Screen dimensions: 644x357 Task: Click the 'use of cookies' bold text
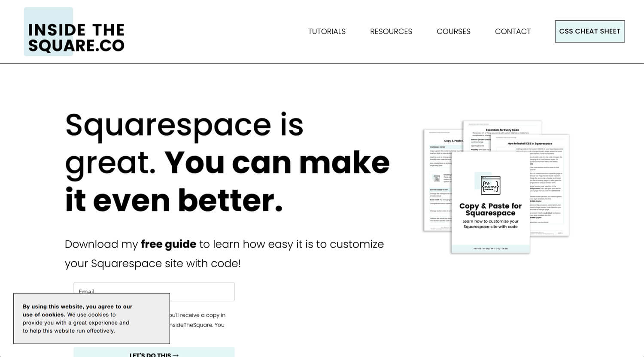pyautogui.click(x=44, y=315)
